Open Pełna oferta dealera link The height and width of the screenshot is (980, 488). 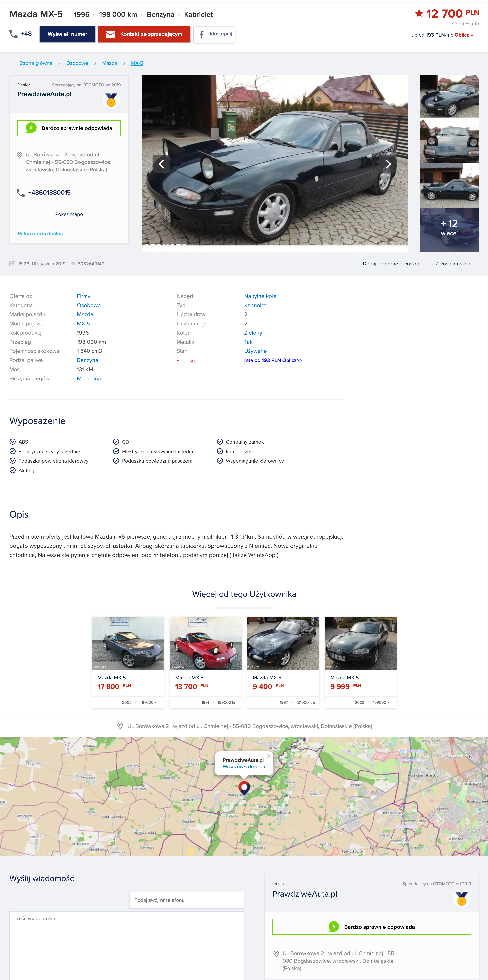point(41,233)
